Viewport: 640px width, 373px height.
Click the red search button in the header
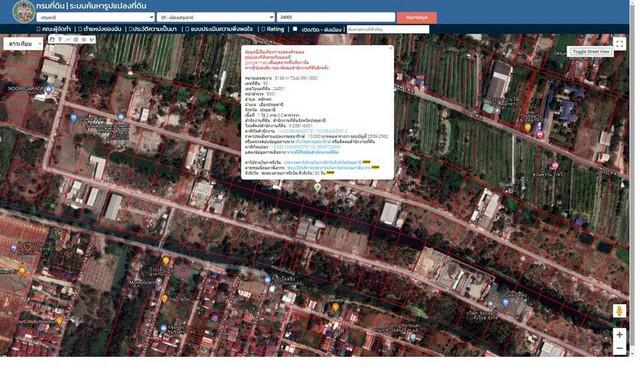(416, 18)
